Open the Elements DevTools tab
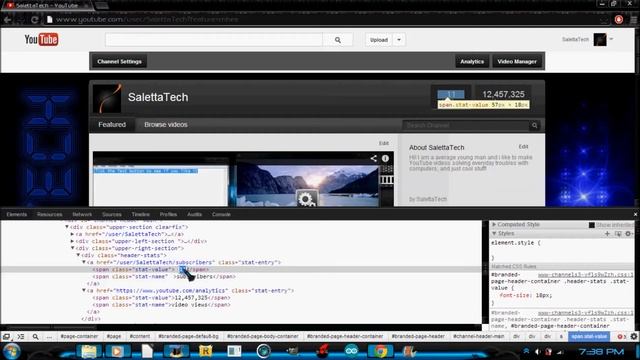This screenshot has height=360, width=640. point(17,214)
